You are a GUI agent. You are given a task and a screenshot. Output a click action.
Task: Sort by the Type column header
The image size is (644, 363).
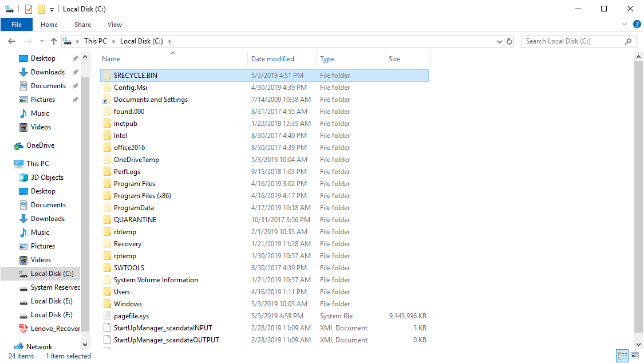(x=327, y=59)
